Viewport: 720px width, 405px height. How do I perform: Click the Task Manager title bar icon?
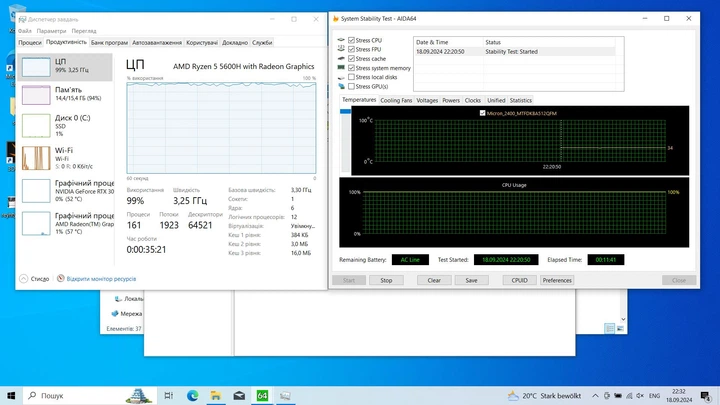(22, 19)
